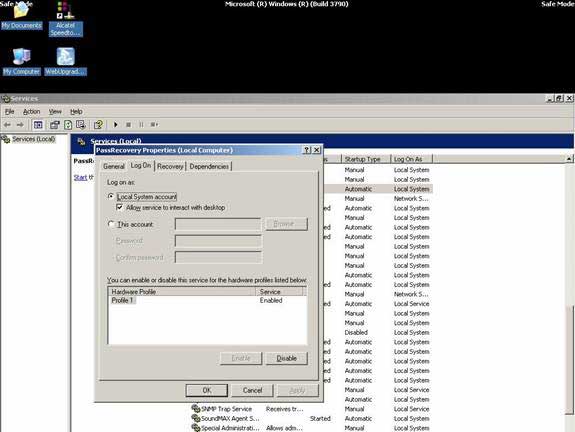Viewport: 575px width, 432px height.
Task: Open the View menu
Action: (55, 111)
